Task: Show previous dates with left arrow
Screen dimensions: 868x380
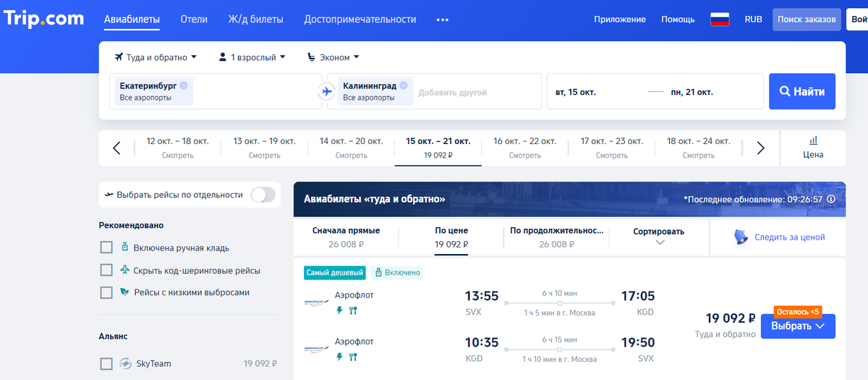Action: [117, 148]
